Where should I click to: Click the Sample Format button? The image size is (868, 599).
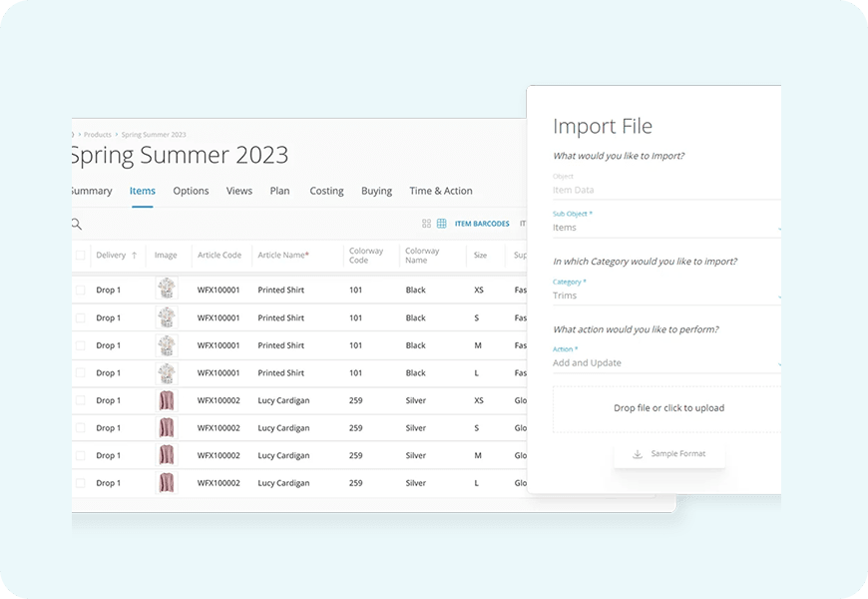click(x=668, y=454)
